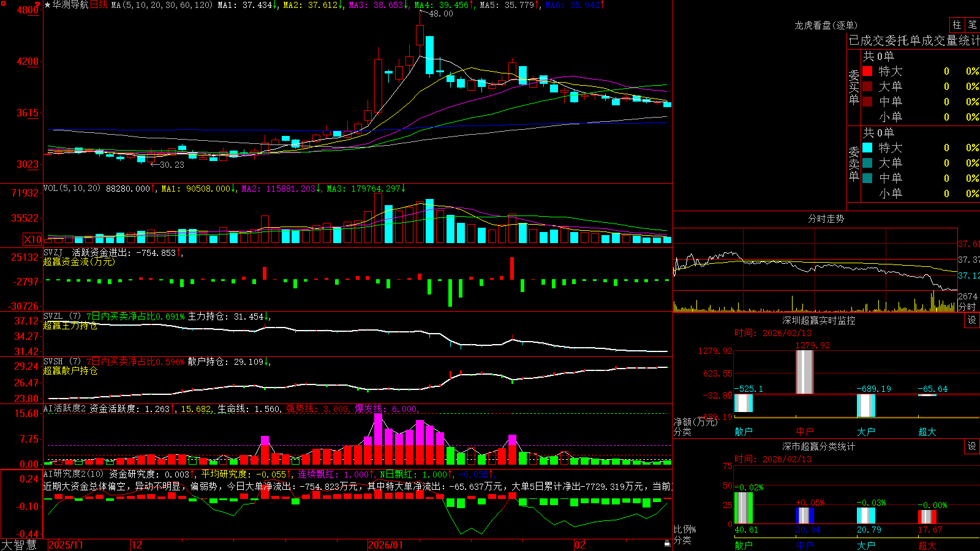Click the 分时走势 panel title
The width and height of the screenshot is (980, 551).
826,219
